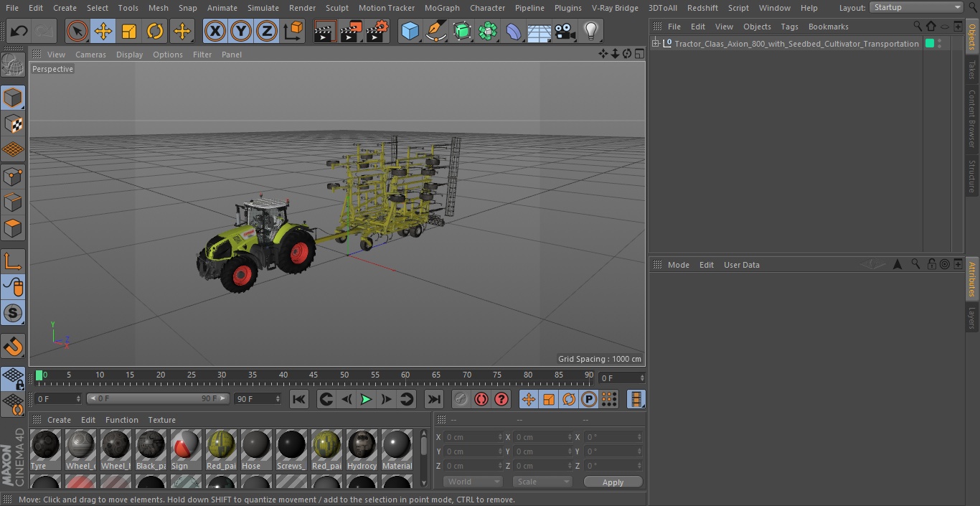This screenshot has width=980, height=506.
Task: Click frame 45 on the timeline
Action: pyautogui.click(x=314, y=375)
